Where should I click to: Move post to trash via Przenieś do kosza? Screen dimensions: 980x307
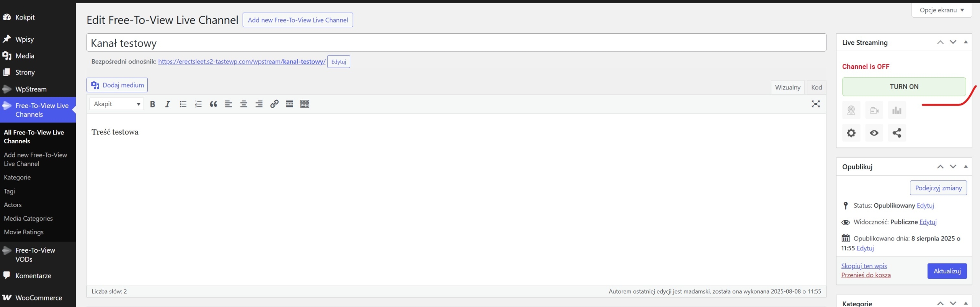coord(866,275)
